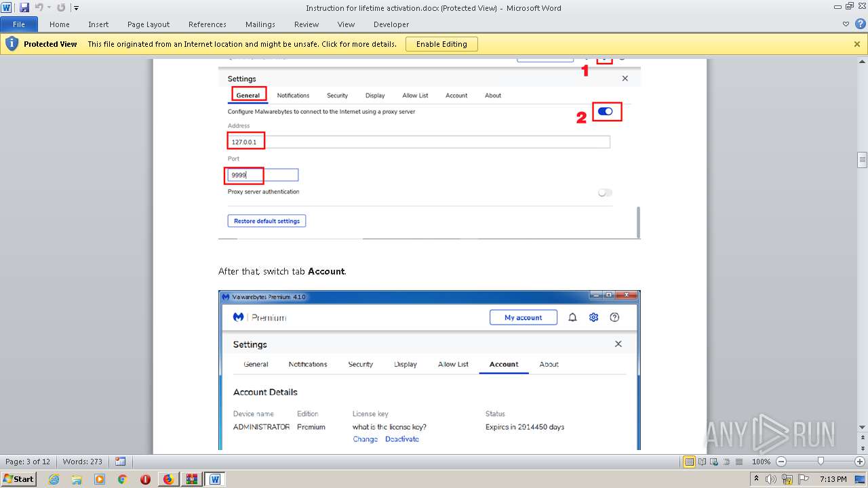Open the Undo history dropdown arrow
868x488 pixels.
[49, 8]
